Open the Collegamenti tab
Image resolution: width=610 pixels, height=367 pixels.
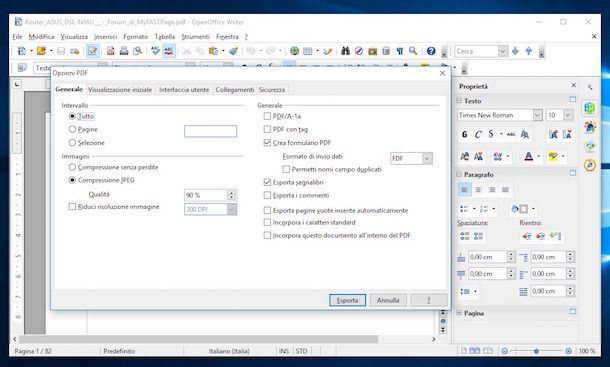235,90
